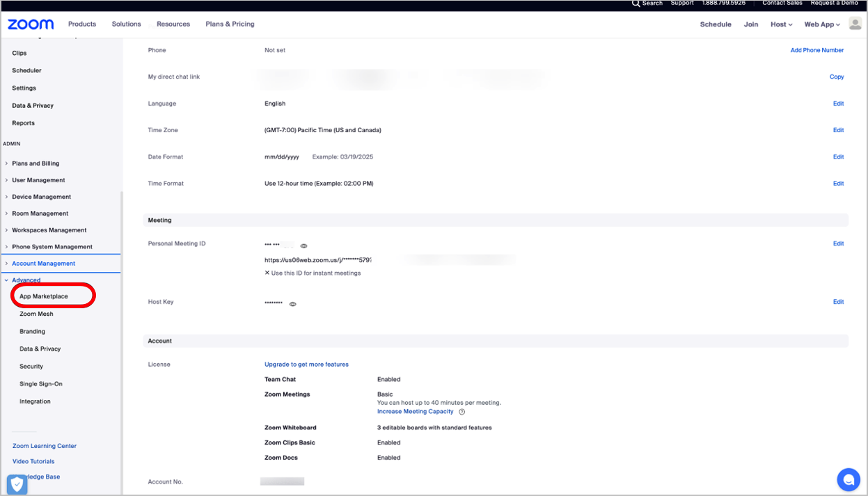Edit the Time Zone setting

tap(838, 130)
